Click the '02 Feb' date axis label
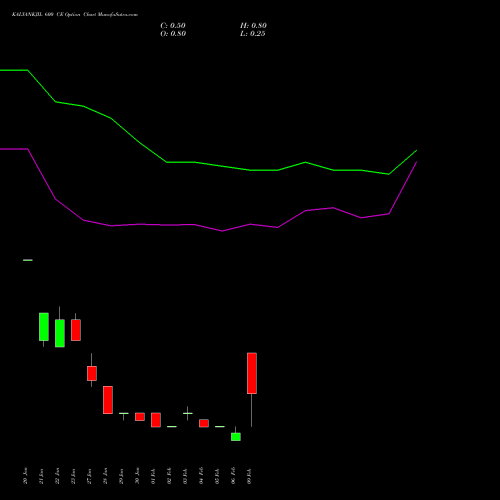 (x=169, y=476)
